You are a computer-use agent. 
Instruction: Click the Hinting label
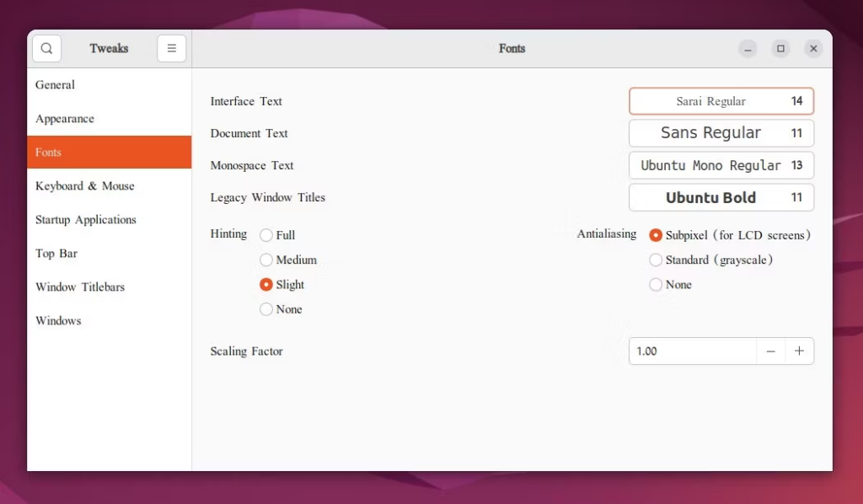click(x=228, y=233)
